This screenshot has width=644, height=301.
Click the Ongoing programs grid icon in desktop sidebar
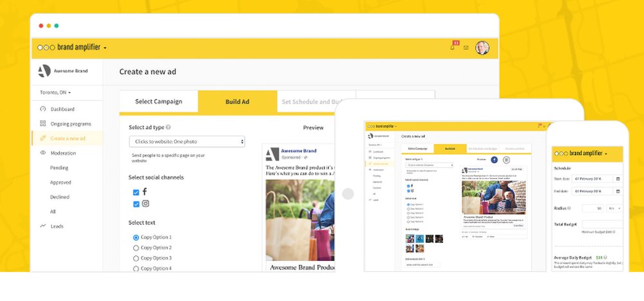[43, 123]
